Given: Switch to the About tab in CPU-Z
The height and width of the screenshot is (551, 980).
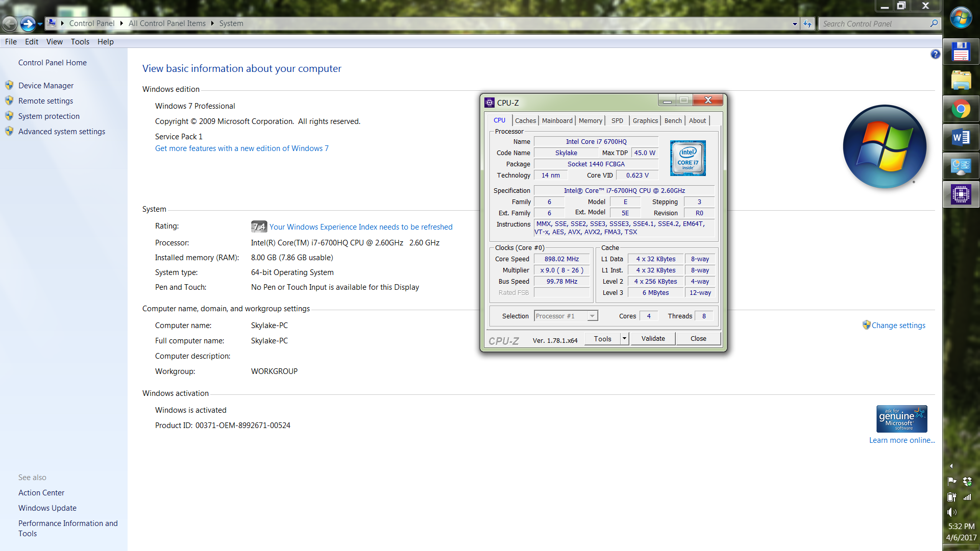Looking at the screenshot, I should tap(697, 121).
